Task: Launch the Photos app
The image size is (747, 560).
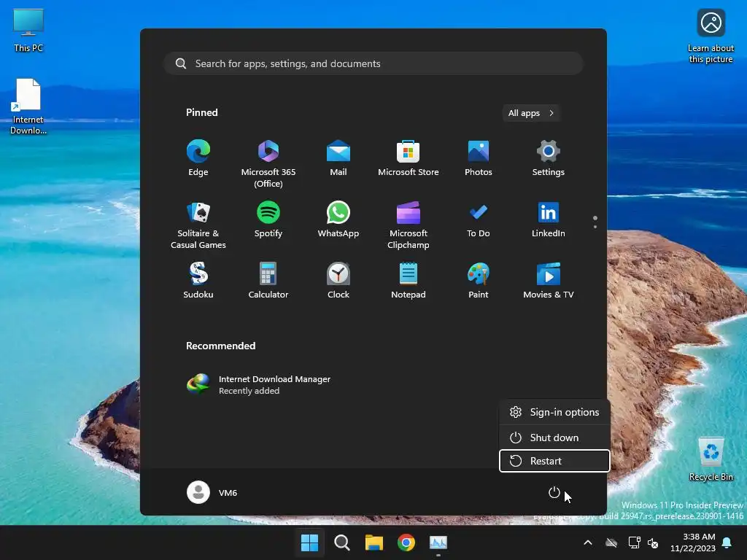Action: coord(479,158)
